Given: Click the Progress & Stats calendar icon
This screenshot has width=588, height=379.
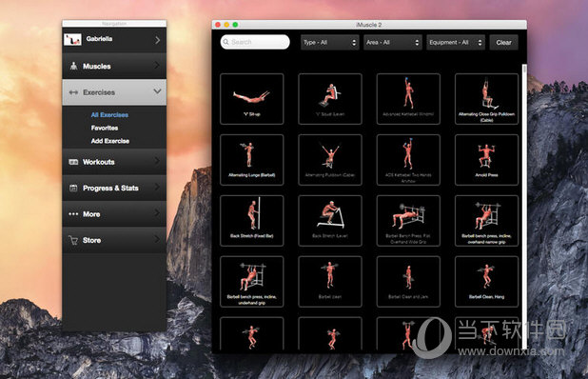Looking at the screenshot, I should 73,188.
